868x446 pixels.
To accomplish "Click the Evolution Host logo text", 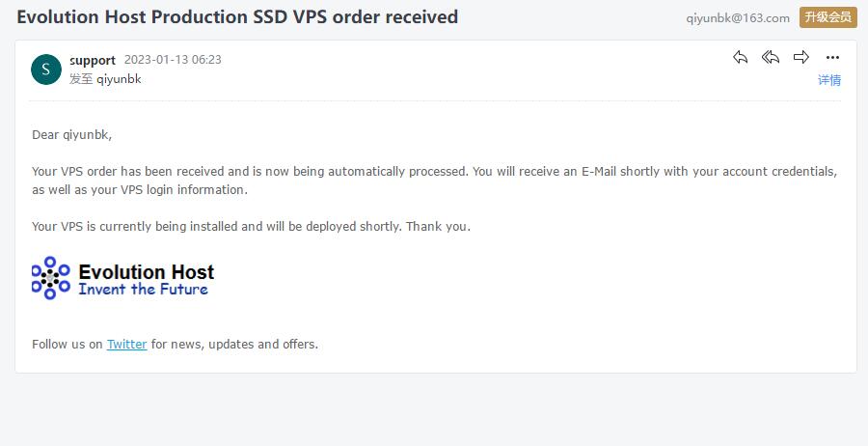I will click(x=147, y=272).
